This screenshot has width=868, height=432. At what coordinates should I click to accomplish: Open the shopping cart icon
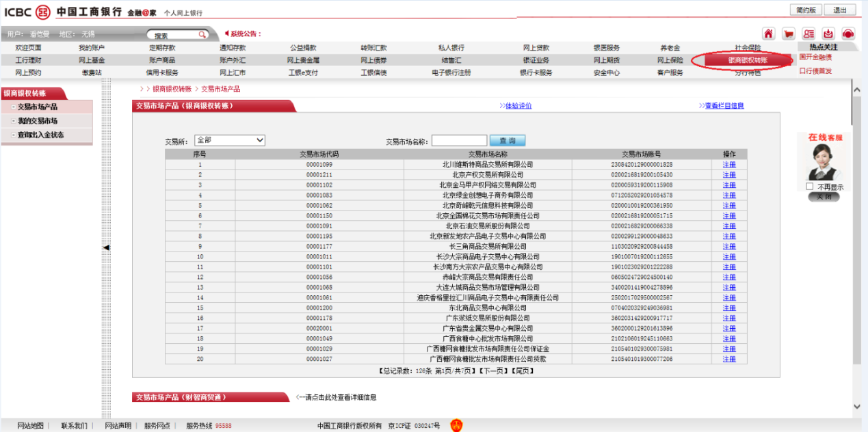(x=789, y=33)
